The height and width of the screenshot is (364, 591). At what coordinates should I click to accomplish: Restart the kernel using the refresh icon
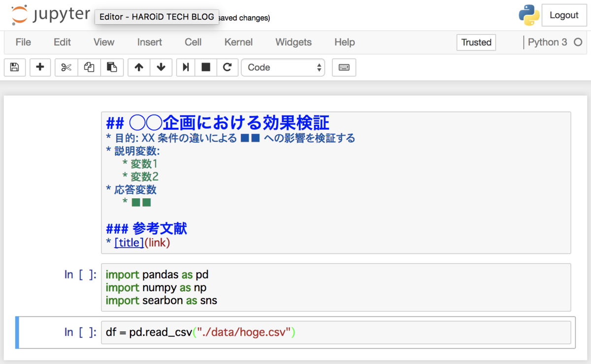[x=228, y=67]
